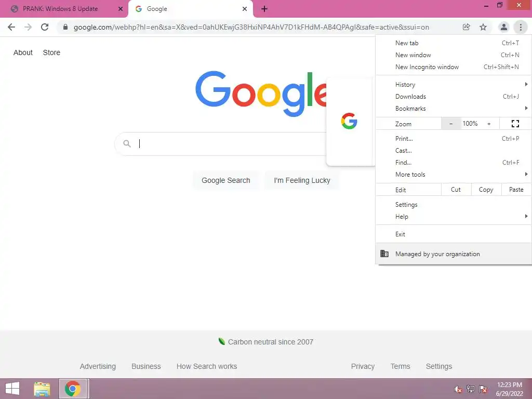Decrease zoom with the minus button
The height and width of the screenshot is (399, 532).
pos(450,124)
